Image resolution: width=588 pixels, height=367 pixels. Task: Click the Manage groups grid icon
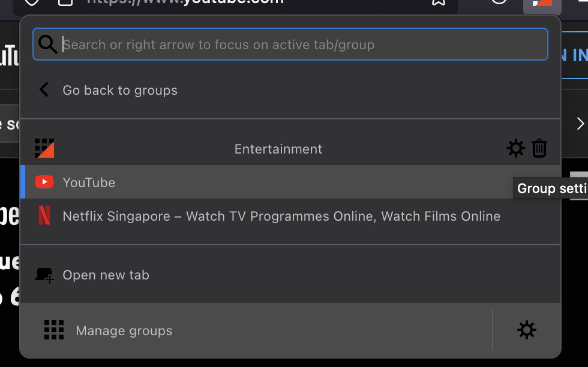coord(54,330)
